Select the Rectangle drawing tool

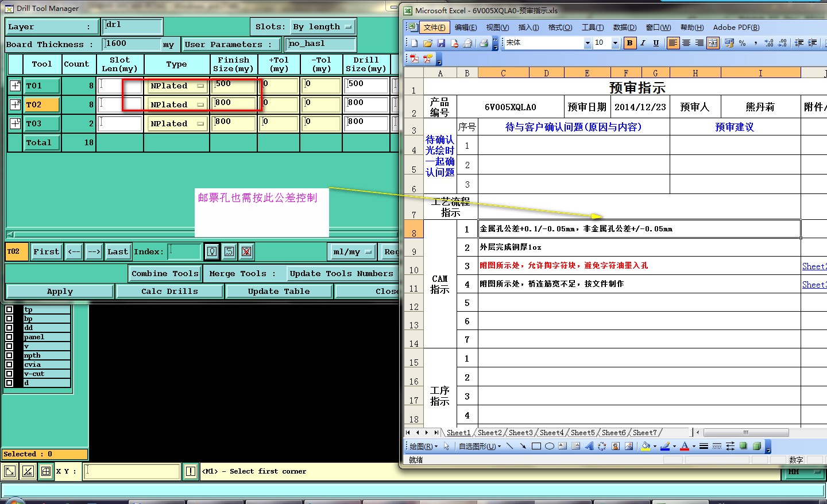[x=536, y=446]
